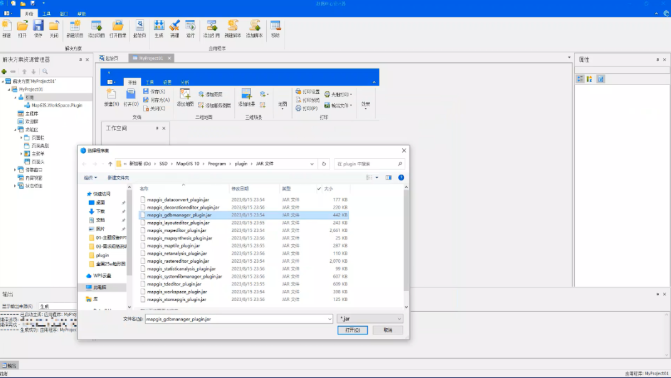Open the main application menu button dropdown
Image resolution: width=671 pixels, height=378 pixels.
7,14
